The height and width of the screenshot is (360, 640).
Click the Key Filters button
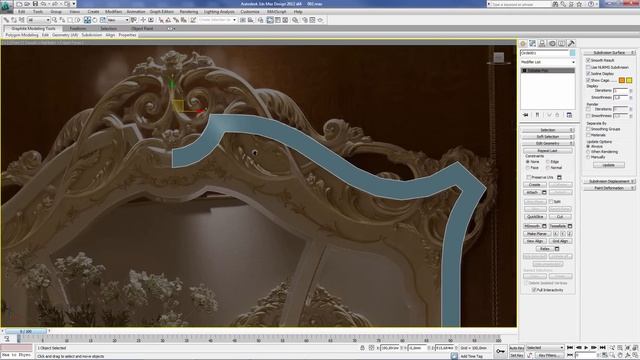pyautogui.click(x=548, y=355)
